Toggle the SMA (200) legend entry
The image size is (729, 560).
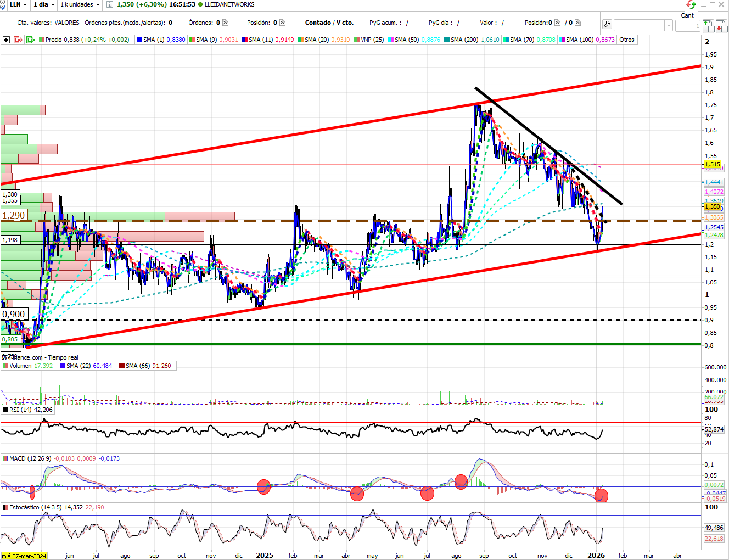[464, 40]
